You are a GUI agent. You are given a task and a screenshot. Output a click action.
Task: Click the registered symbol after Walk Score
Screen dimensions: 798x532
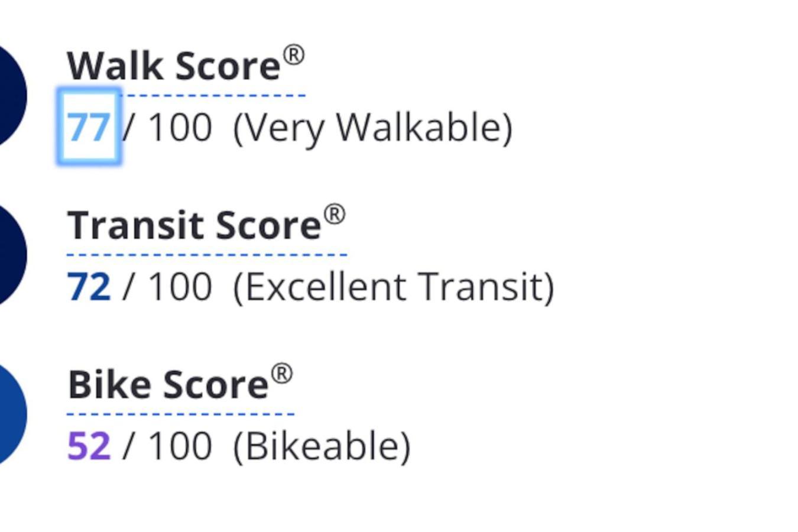tap(294, 56)
